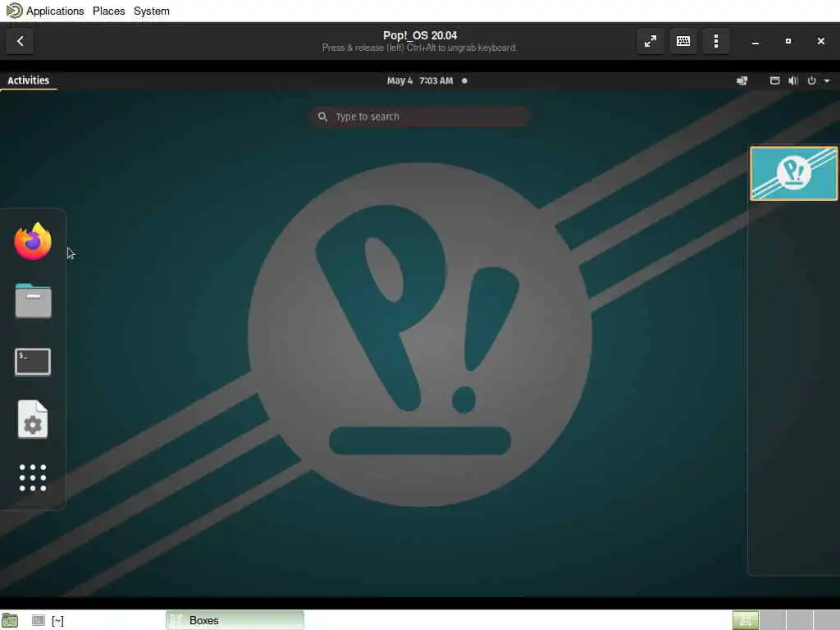Select the workspace thumbnail with Pop logo
This screenshot has height=630, width=840.
[x=793, y=174]
